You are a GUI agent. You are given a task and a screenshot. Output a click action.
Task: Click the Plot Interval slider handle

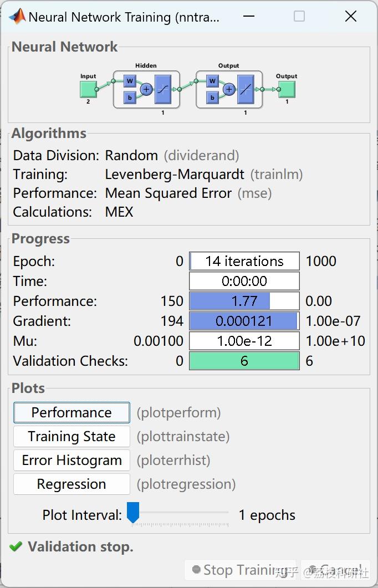133,513
